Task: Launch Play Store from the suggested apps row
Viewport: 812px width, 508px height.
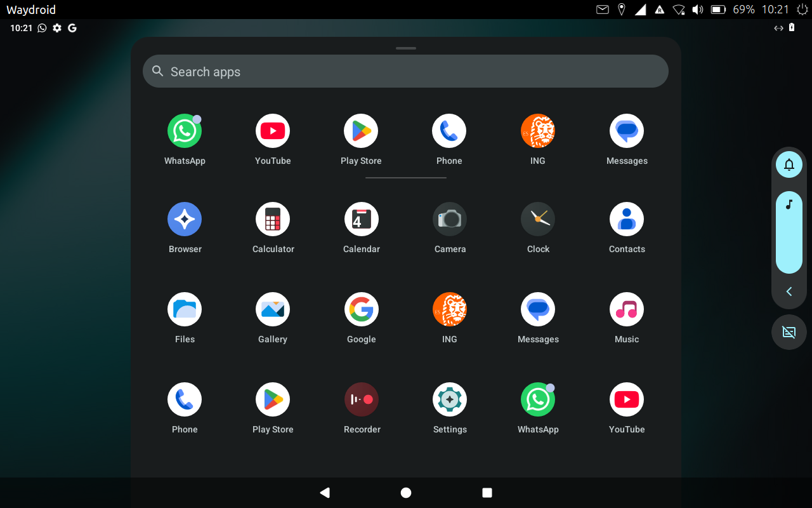Action: [x=361, y=131]
